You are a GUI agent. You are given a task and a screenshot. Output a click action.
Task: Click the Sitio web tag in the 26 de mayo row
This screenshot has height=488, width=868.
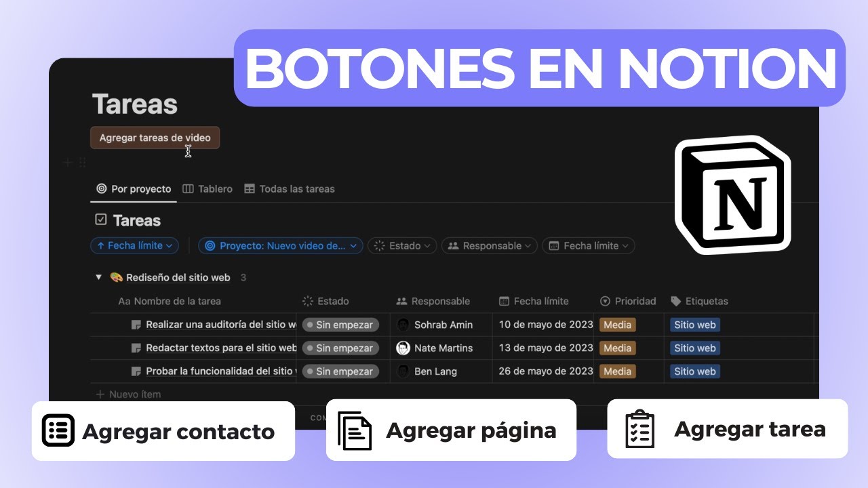click(x=695, y=371)
